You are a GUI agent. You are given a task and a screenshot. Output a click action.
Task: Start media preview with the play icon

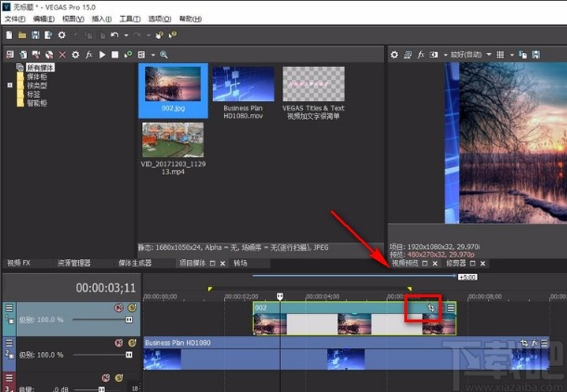102,55
